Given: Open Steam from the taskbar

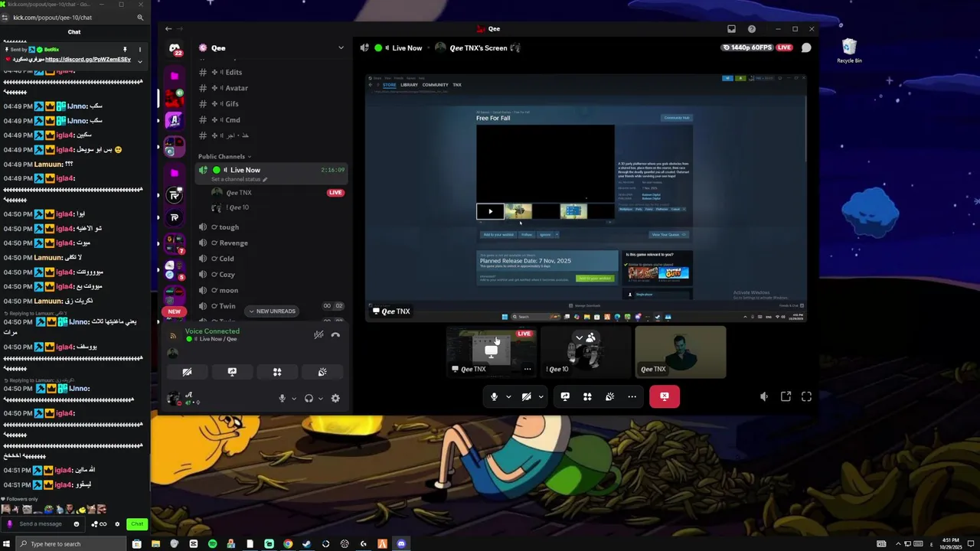Looking at the screenshot, I should pos(307,544).
